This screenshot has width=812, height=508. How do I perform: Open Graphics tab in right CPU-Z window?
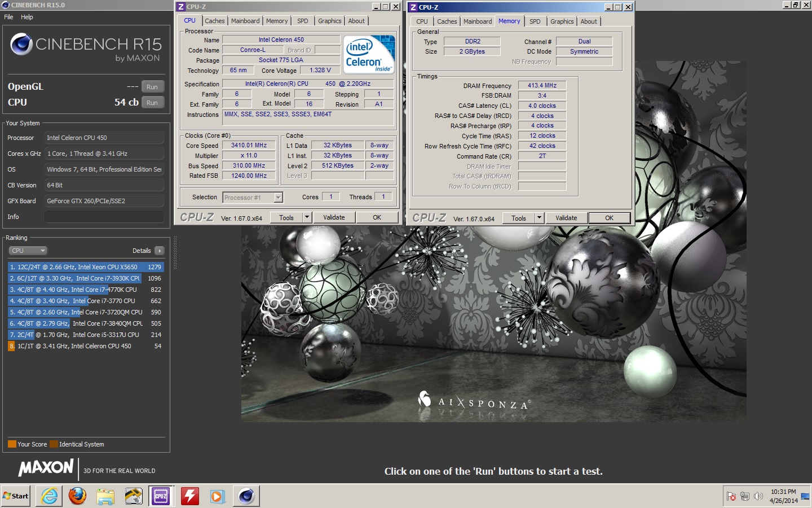coord(562,21)
